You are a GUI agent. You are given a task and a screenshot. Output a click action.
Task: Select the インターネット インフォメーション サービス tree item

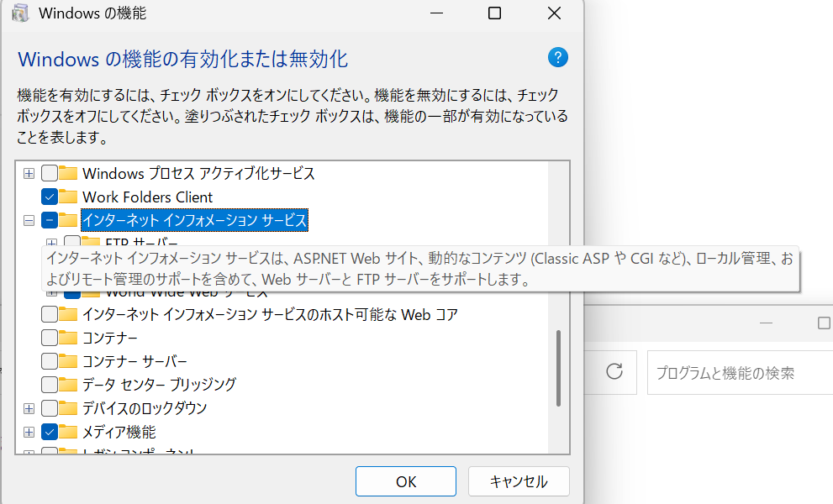coord(193,220)
